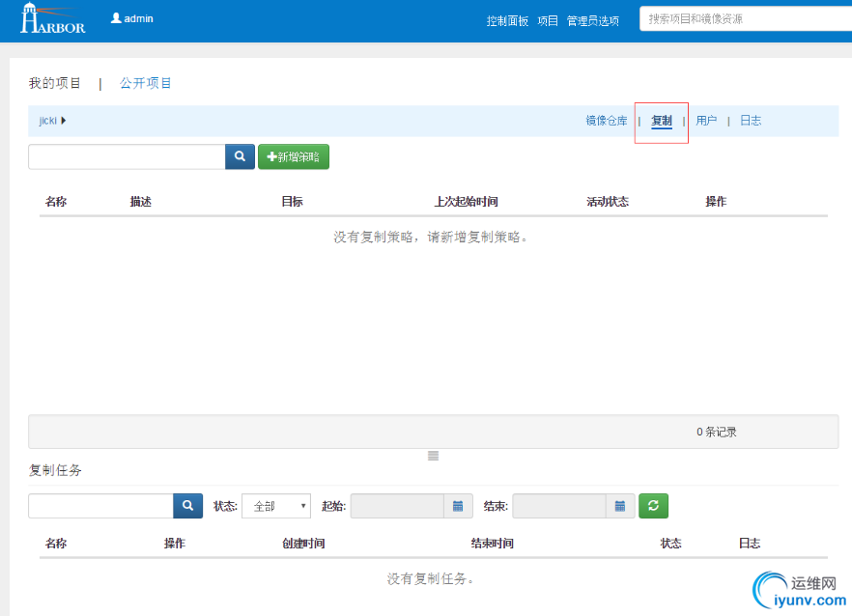Open 项目 in the top navigation
Viewport: 852px width, 616px height.
[548, 20]
